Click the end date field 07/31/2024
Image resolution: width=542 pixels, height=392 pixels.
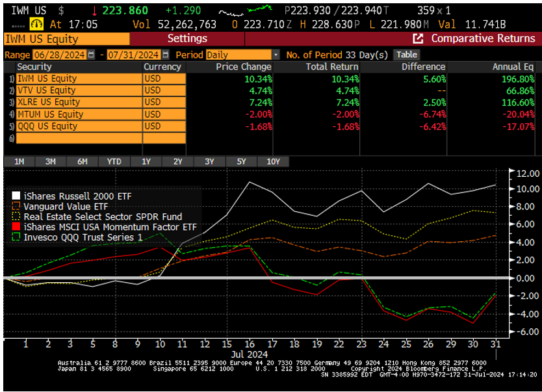tap(134, 55)
